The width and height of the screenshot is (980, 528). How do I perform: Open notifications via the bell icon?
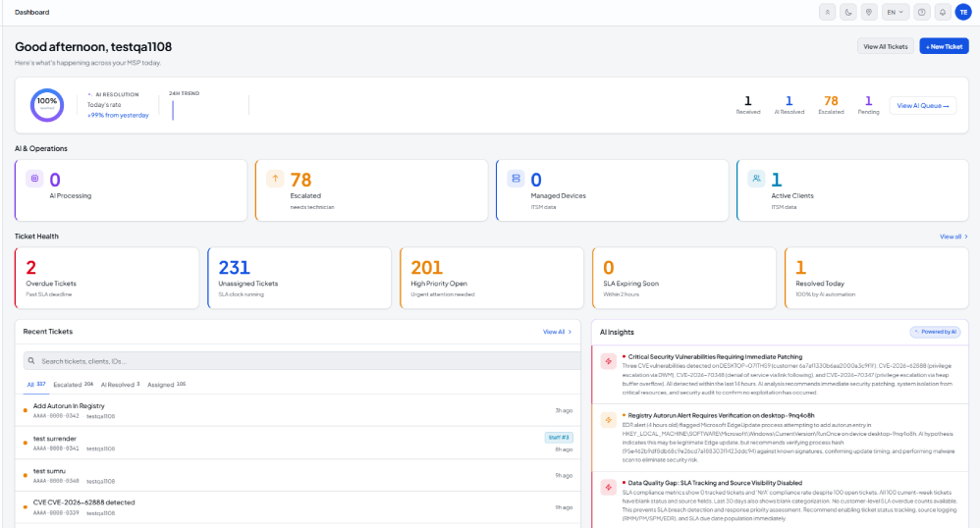point(943,12)
